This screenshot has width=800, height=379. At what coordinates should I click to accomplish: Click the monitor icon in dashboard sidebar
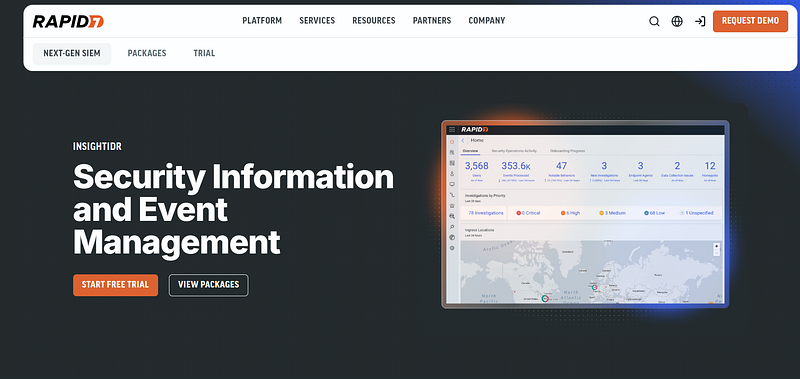[x=452, y=184]
